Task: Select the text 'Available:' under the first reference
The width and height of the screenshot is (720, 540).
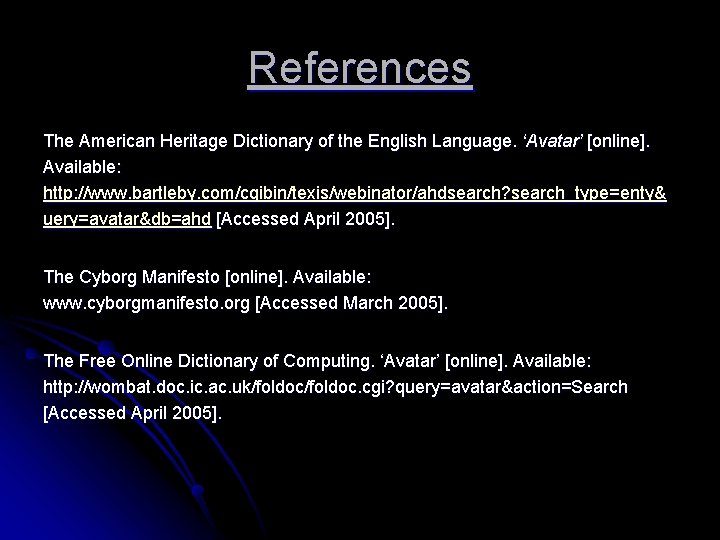Action: tap(82, 167)
